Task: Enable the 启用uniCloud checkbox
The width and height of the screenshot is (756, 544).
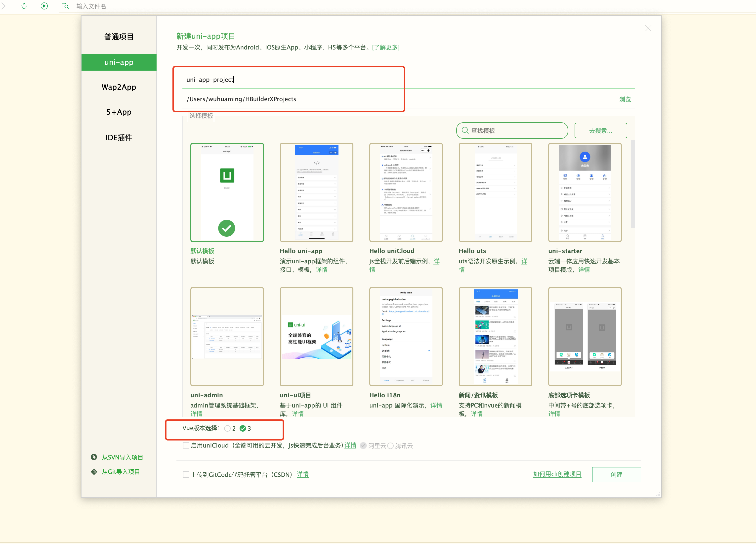Action: tap(186, 446)
